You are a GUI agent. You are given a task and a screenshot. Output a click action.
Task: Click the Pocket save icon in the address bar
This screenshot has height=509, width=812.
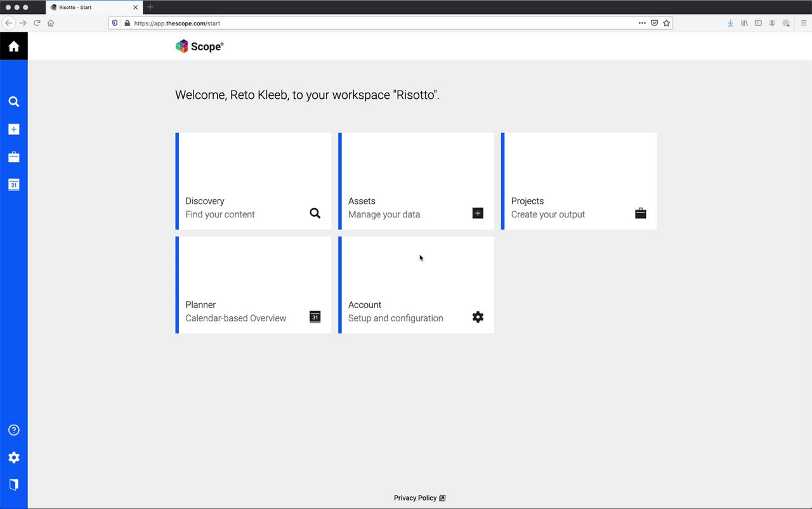coord(654,23)
